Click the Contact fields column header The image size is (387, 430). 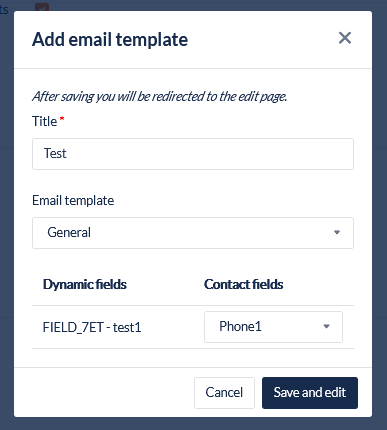(244, 284)
